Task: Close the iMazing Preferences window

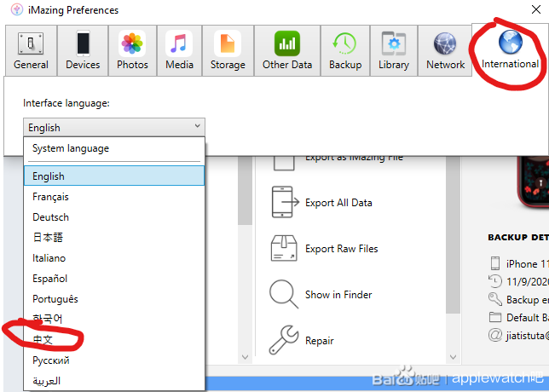Action: click(x=535, y=9)
